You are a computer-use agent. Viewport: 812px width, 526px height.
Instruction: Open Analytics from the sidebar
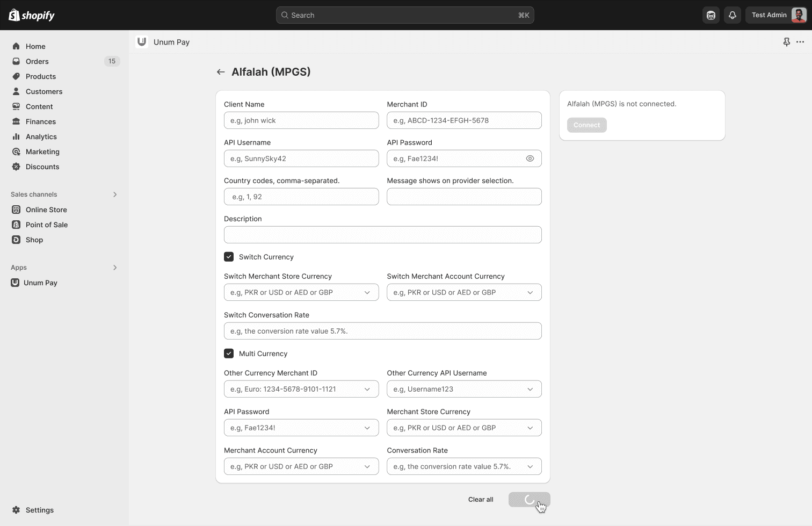pos(41,136)
